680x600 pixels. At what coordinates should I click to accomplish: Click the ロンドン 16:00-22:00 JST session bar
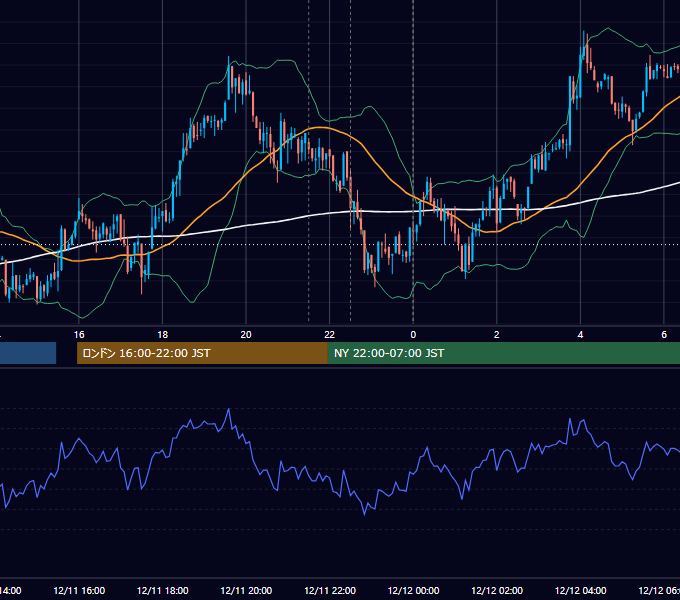click(202, 353)
